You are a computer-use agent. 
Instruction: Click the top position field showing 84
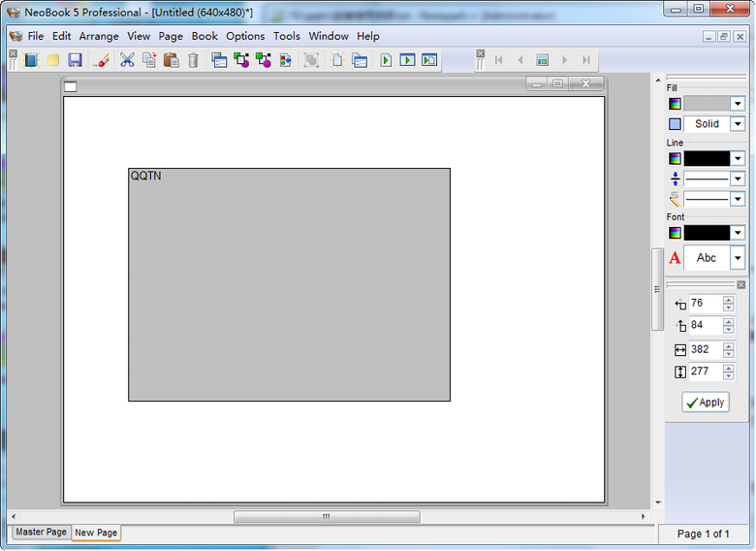(x=706, y=325)
